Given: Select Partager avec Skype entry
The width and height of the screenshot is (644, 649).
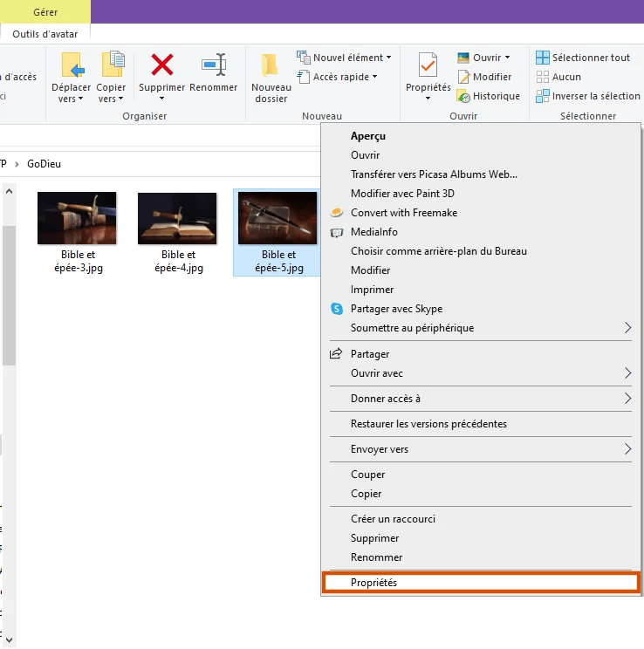Looking at the screenshot, I should pyautogui.click(x=396, y=309).
